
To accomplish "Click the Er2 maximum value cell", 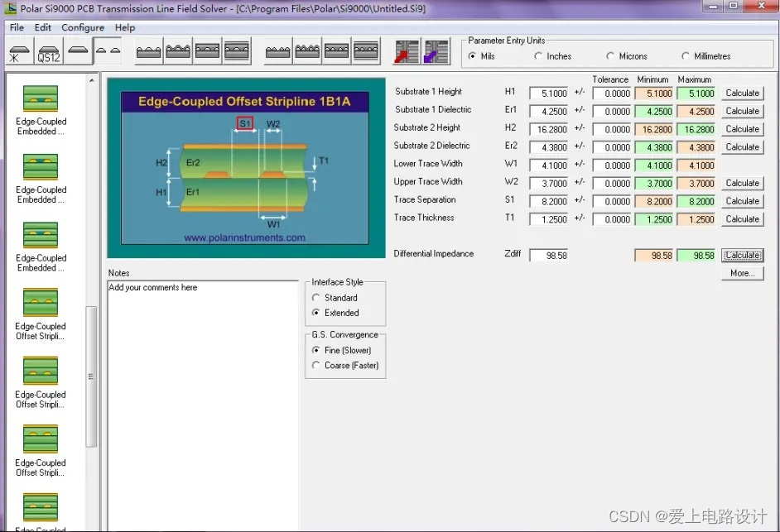I will (x=696, y=147).
